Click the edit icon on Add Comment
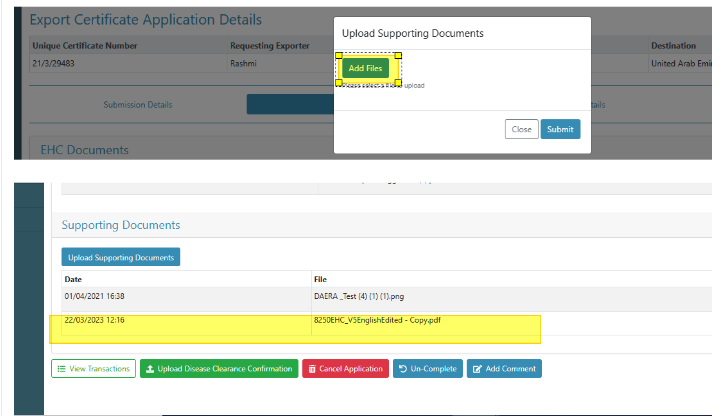This screenshot has width=722, height=416. 476,369
